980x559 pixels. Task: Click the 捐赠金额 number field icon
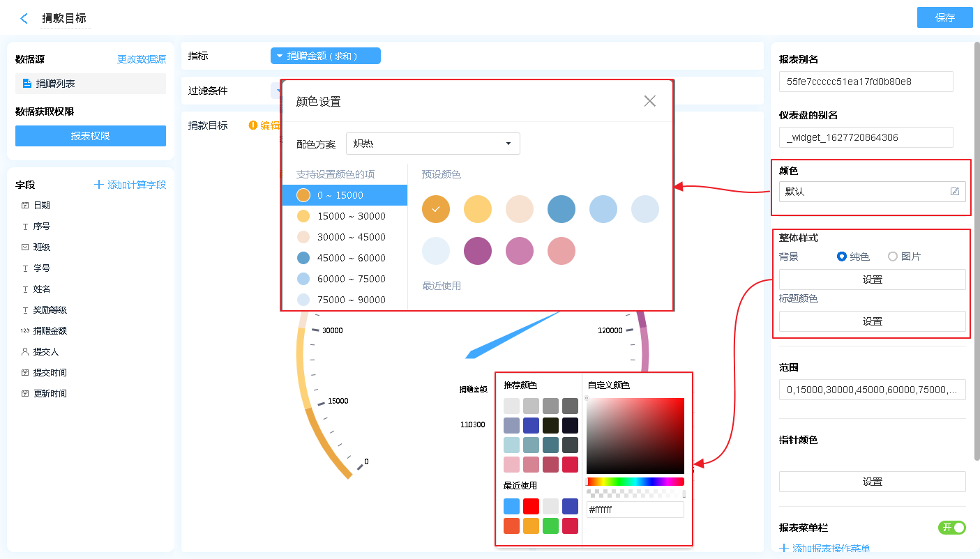(25, 331)
